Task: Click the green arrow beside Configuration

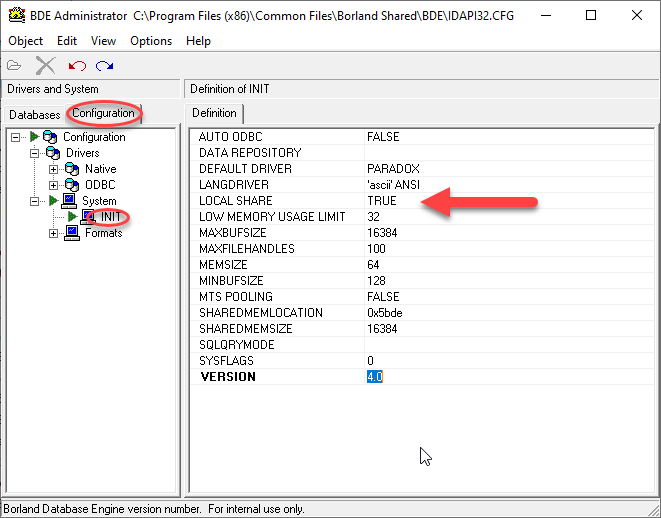Action: [35, 137]
